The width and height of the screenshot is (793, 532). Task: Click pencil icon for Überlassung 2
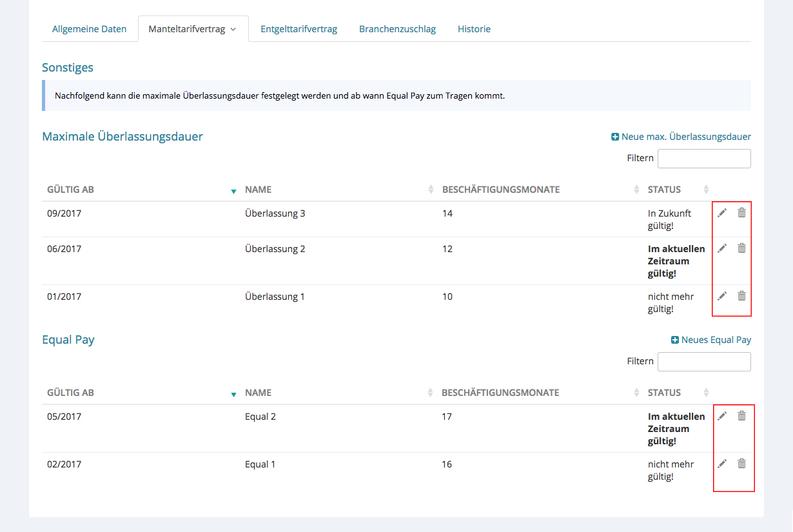point(722,248)
